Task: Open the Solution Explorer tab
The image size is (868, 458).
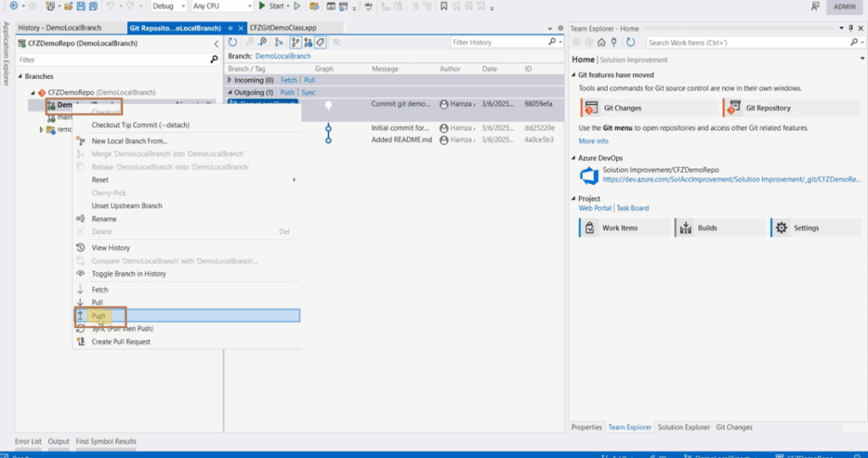Action: (x=684, y=427)
